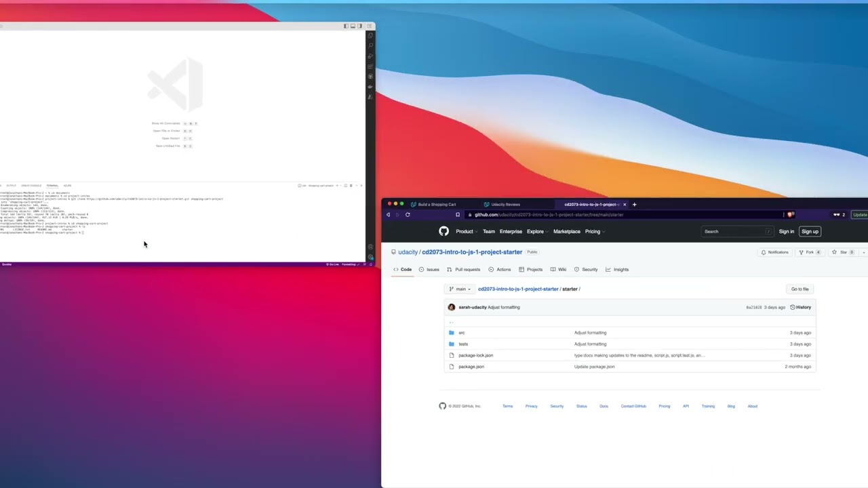Expand the Explore menu on GitHub

[x=537, y=231]
